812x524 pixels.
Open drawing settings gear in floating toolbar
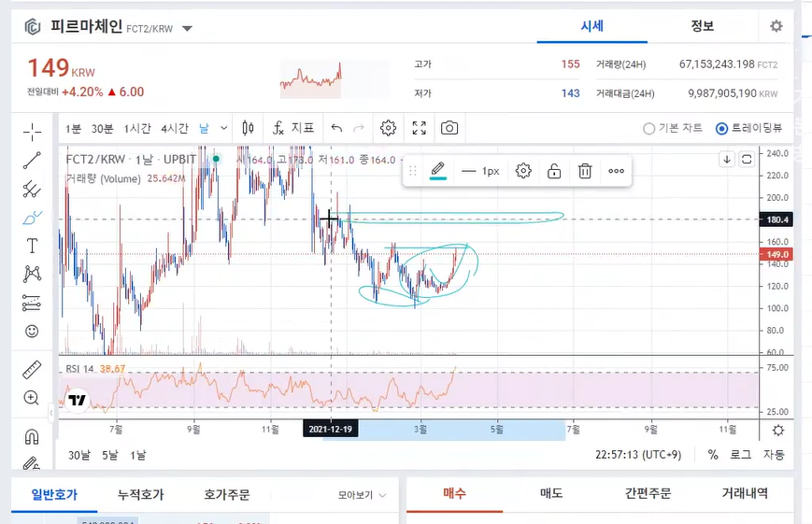(x=523, y=170)
